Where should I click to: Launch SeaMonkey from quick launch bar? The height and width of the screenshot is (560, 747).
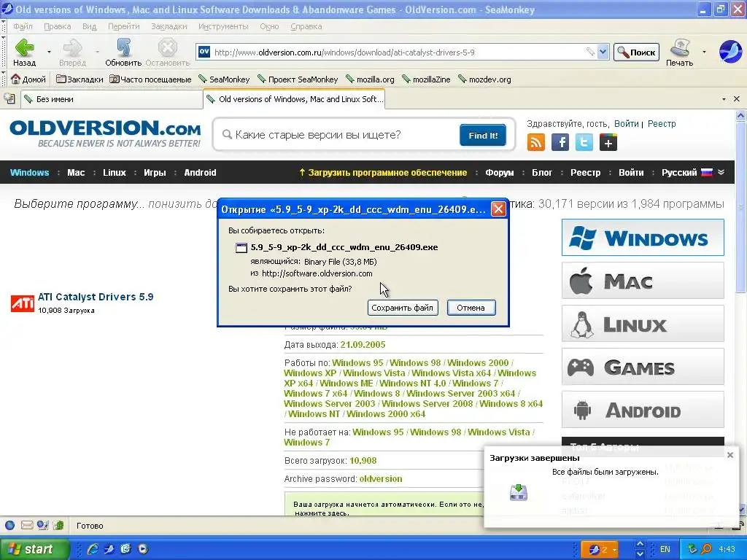click(109, 549)
